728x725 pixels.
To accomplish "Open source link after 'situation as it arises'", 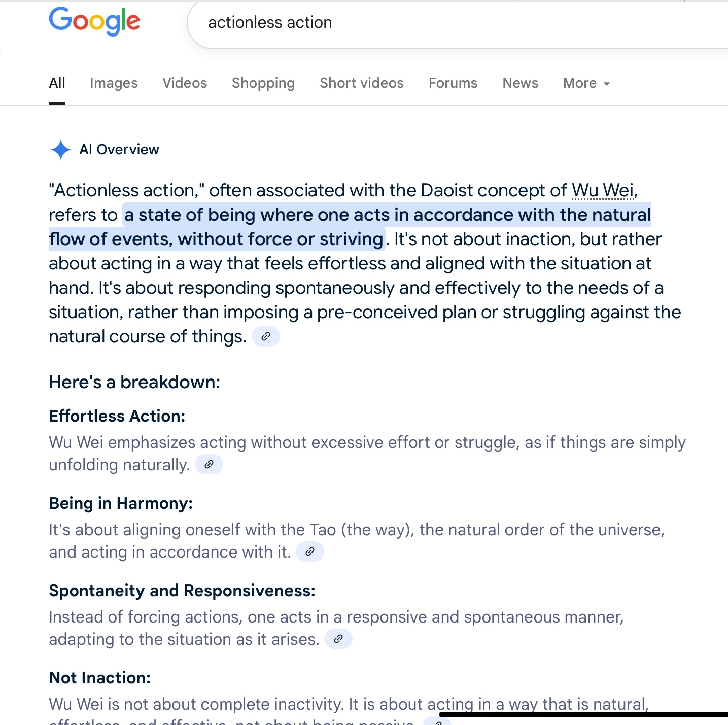I will point(338,639).
